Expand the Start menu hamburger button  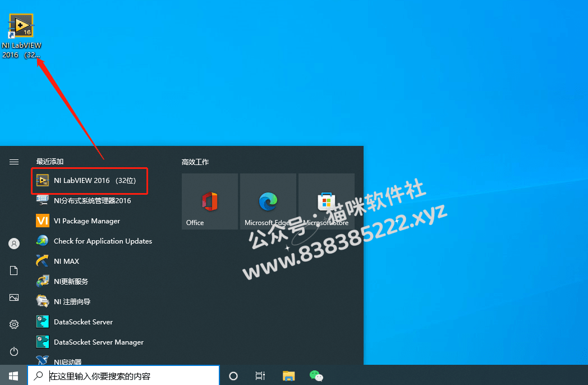point(14,162)
